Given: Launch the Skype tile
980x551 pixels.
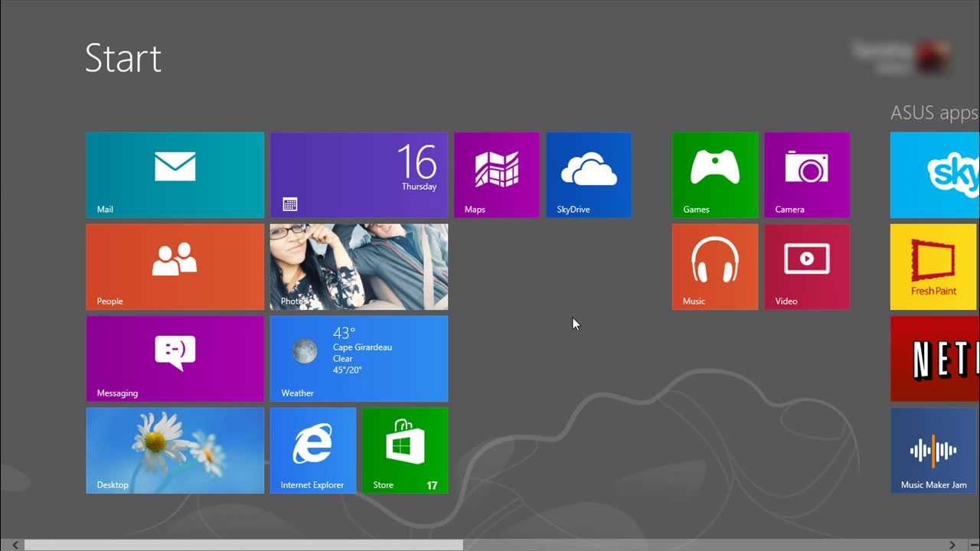Looking at the screenshot, I should point(935,175).
